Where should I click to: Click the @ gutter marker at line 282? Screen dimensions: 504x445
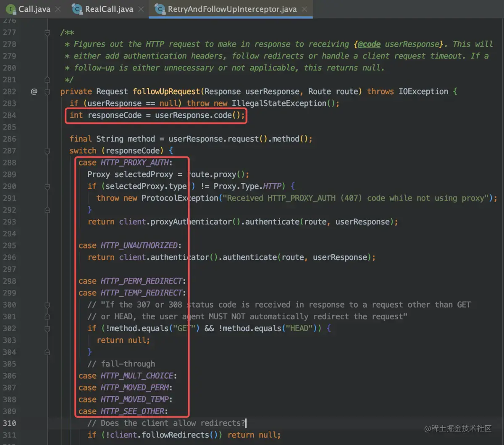coord(34,91)
